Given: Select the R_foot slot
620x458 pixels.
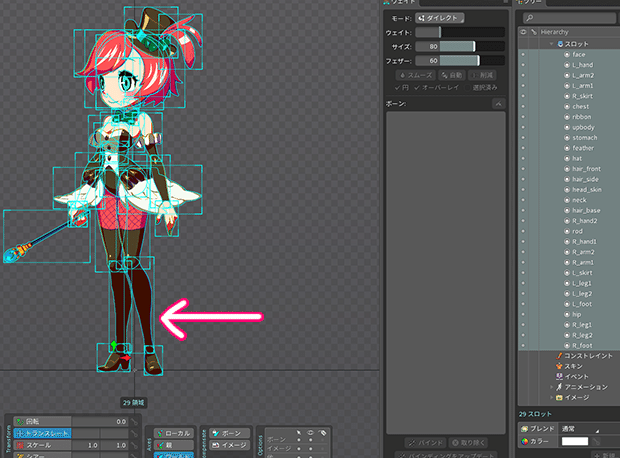Looking at the screenshot, I should point(582,345).
